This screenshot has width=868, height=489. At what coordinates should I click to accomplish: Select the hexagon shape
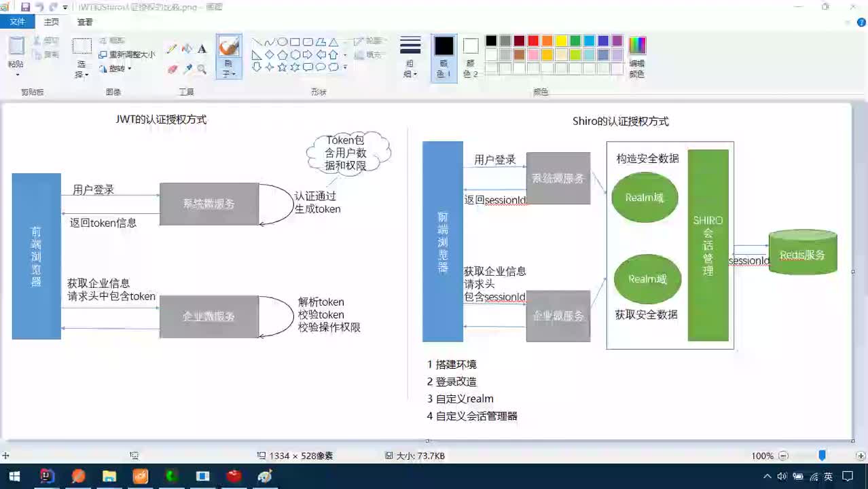pyautogui.click(x=295, y=54)
